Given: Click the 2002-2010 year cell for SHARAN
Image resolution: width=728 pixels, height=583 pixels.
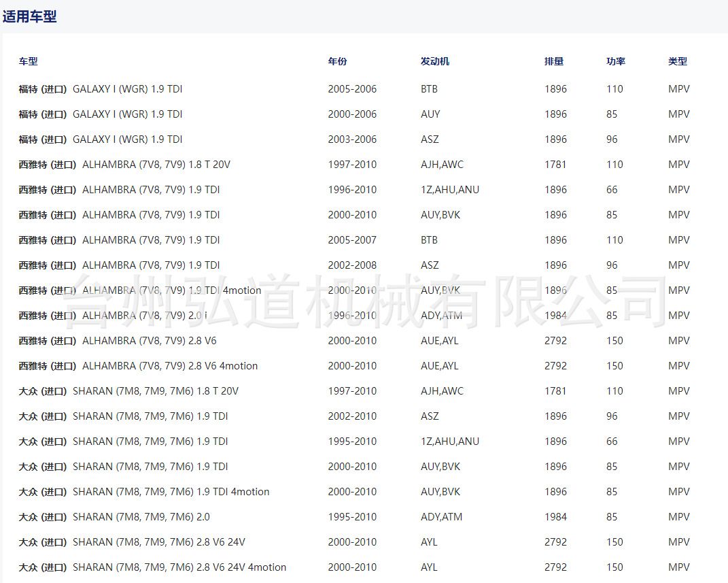Looking at the screenshot, I should coord(351,416).
